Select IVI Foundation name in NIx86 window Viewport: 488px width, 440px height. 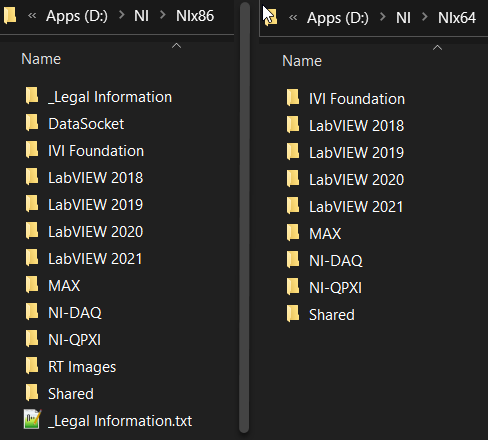[96, 151]
